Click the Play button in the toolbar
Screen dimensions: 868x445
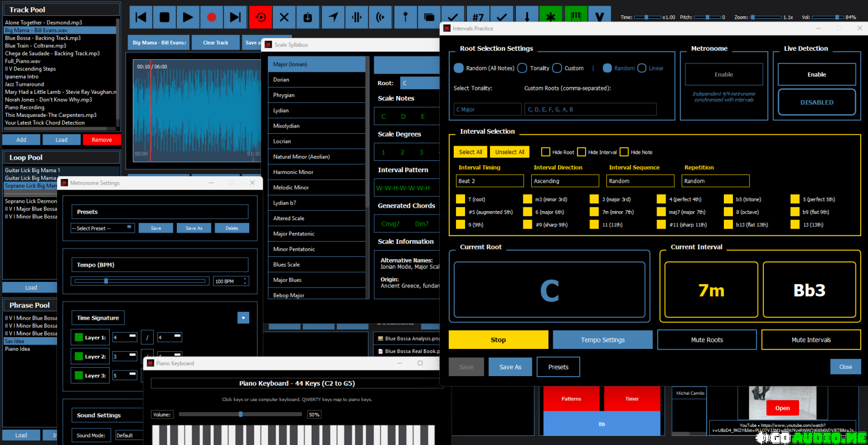pos(188,18)
